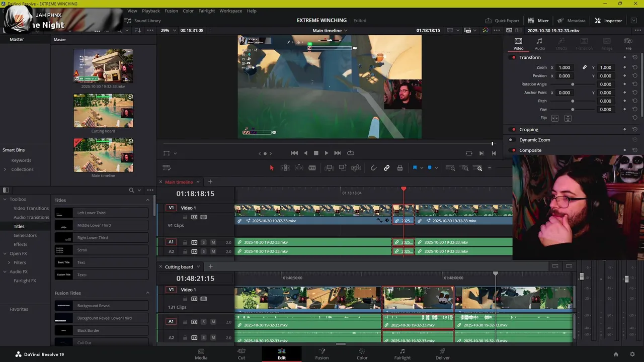
Task: Open the Audio tab in Inspector
Action: click(539, 44)
